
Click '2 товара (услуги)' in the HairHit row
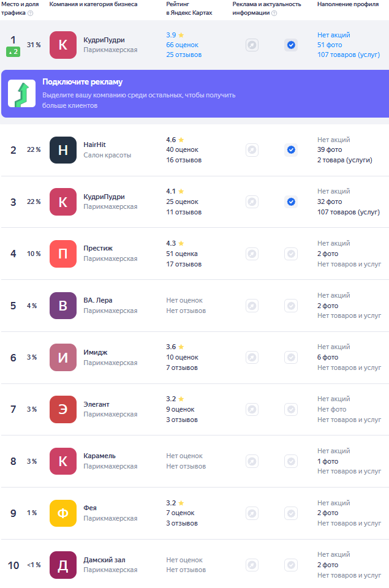point(345,160)
